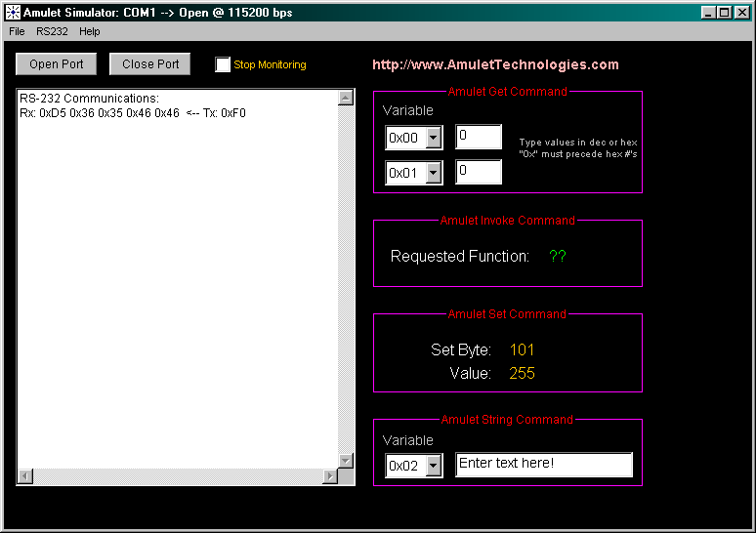Click the communications log scroll-down arrow
756x533 pixels.
click(346, 461)
